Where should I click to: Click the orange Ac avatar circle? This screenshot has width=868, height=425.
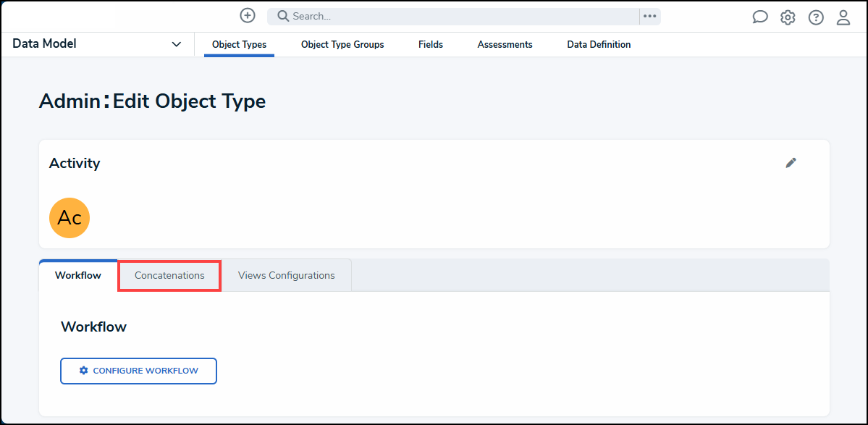click(x=69, y=218)
